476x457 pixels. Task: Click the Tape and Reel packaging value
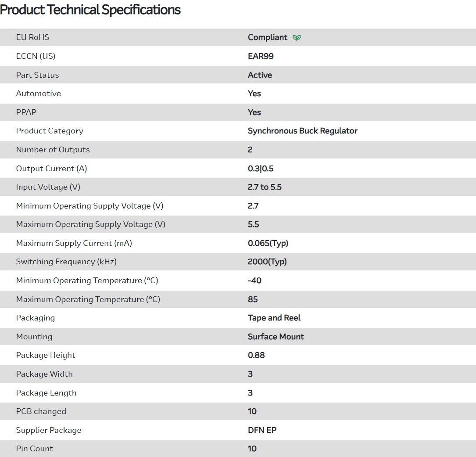click(x=274, y=318)
